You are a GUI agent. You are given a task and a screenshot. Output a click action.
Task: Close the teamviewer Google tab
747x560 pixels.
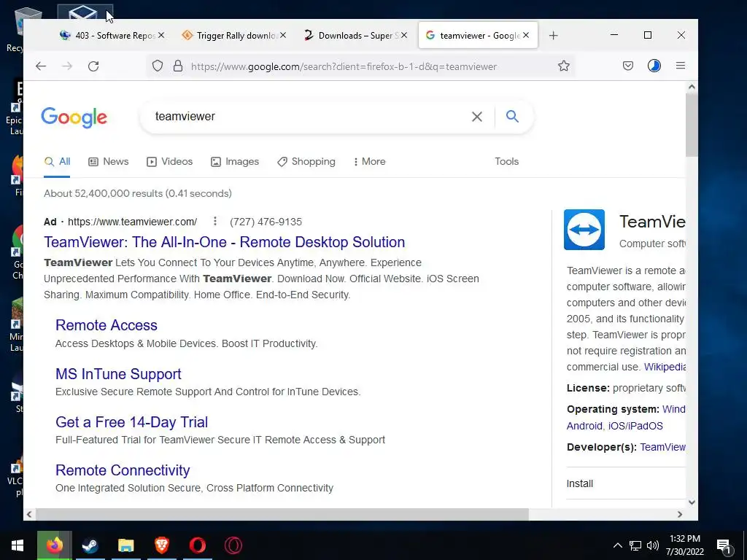click(x=526, y=35)
